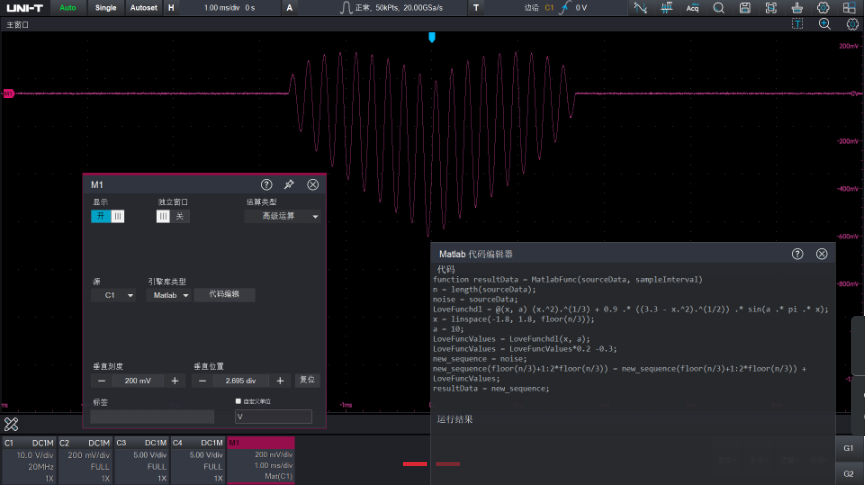Open the operation type dropdown
The height and width of the screenshot is (486, 865).
[282, 216]
